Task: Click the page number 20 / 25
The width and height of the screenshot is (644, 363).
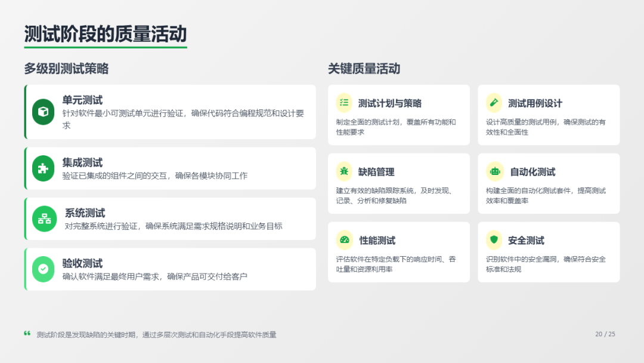Action: pos(605,334)
